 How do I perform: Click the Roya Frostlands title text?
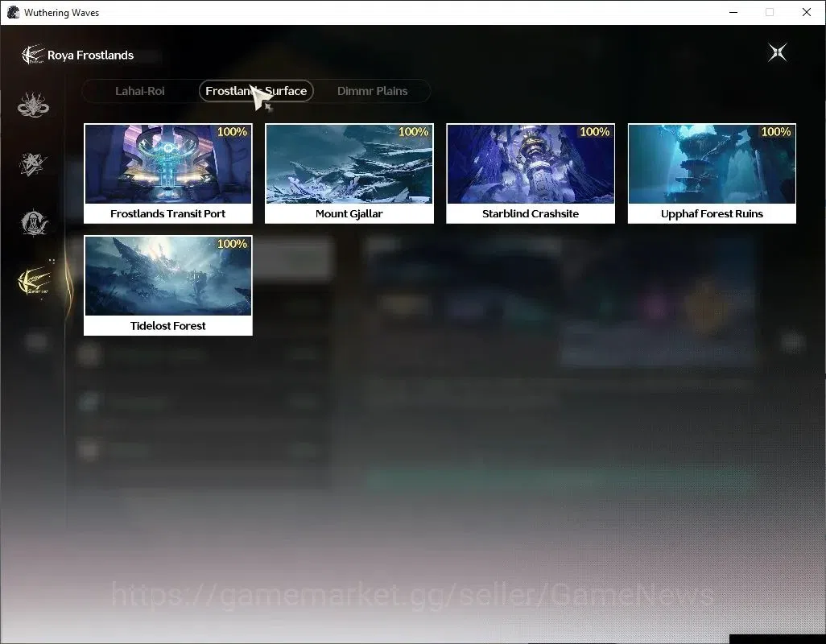pos(91,56)
